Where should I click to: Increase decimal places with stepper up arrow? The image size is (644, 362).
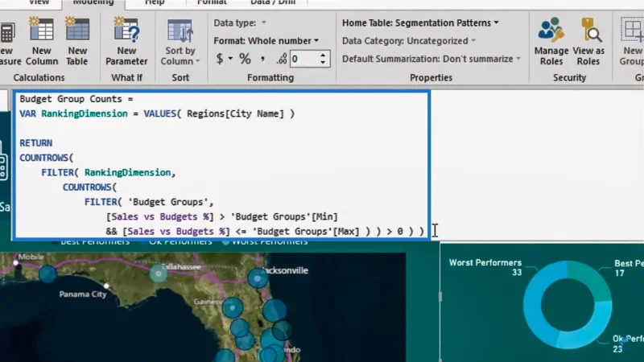[324, 55]
